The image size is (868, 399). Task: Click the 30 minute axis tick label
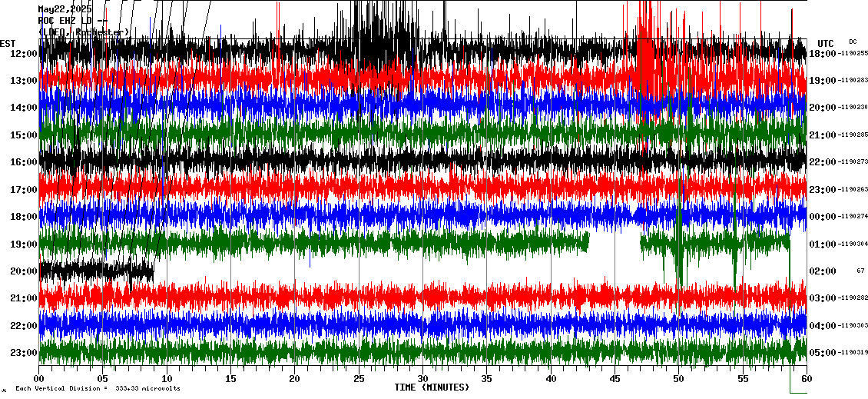[423, 379]
